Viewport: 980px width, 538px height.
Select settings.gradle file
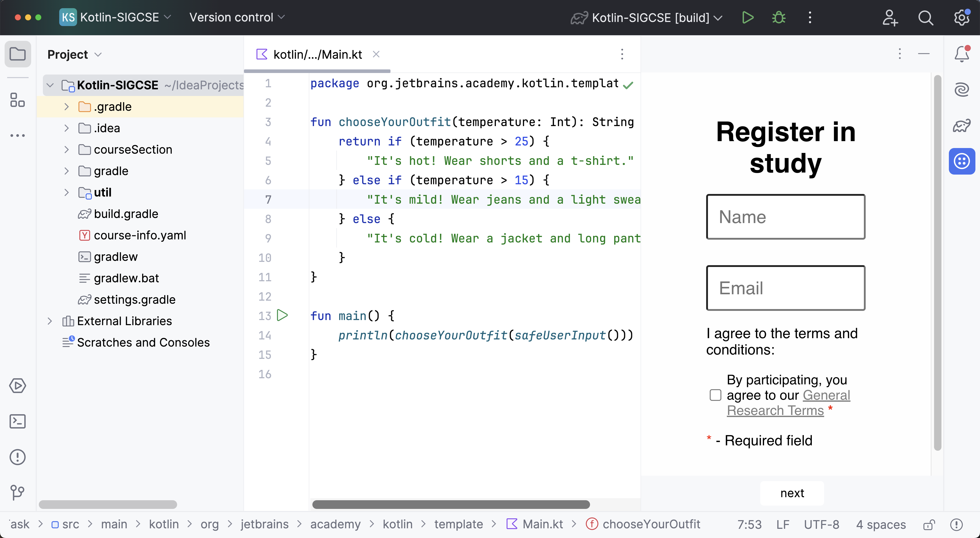135,299
